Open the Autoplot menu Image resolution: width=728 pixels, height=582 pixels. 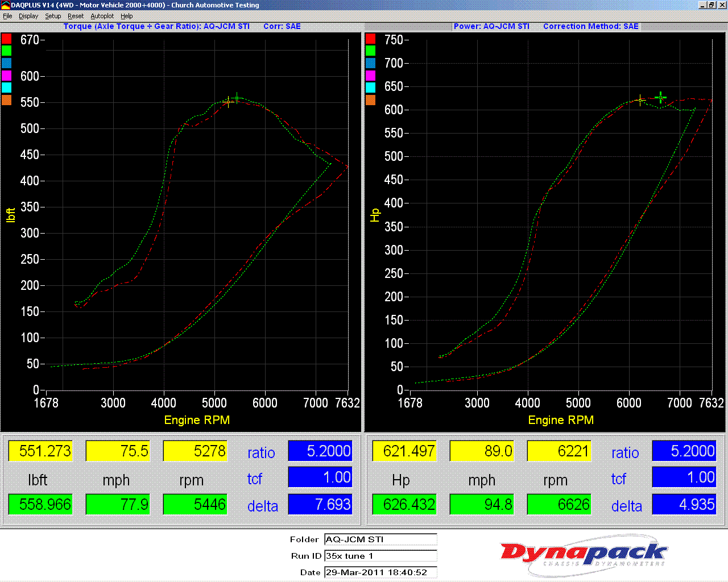click(102, 16)
